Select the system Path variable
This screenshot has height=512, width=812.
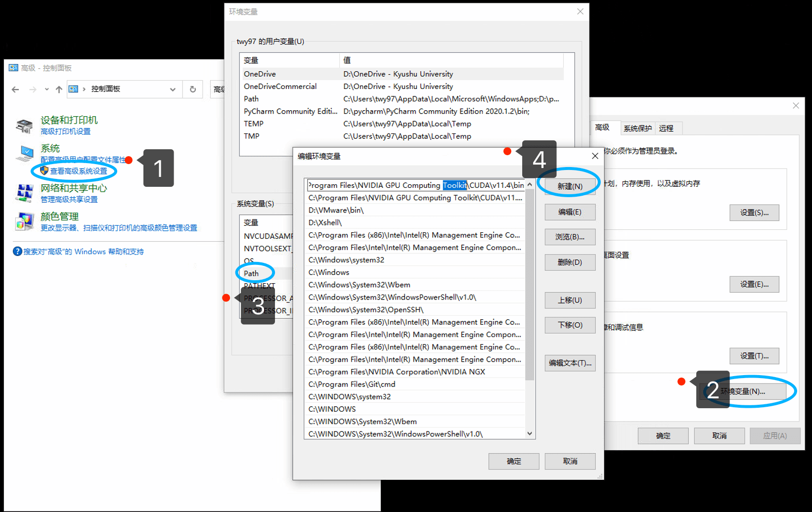(x=251, y=273)
